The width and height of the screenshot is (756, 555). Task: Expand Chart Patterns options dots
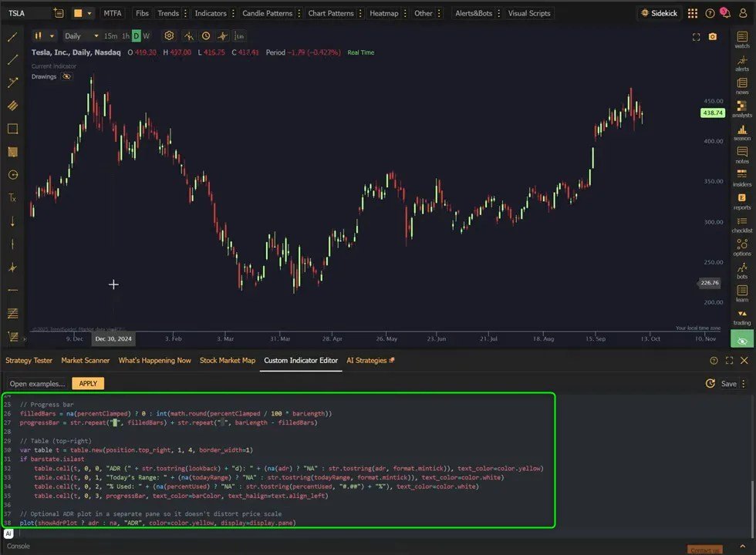pos(360,14)
